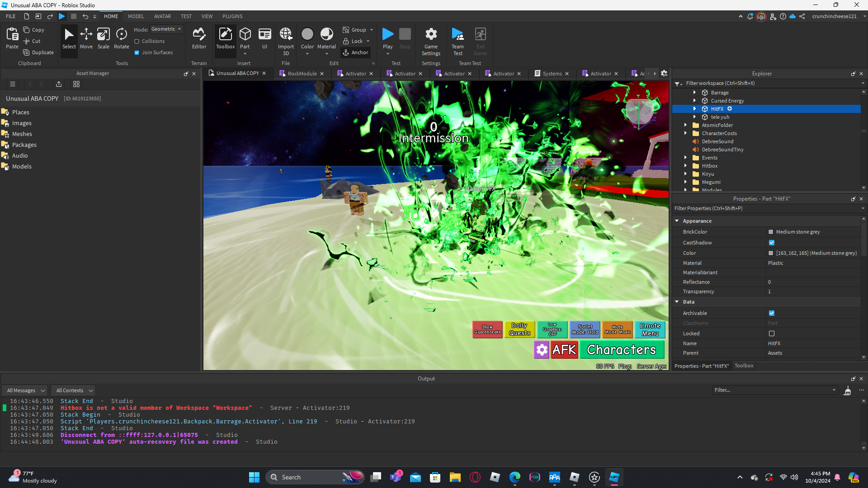Expand the Barrage item in Explorer
The width and height of the screenshot is (868, 488).
click(694, 93)
